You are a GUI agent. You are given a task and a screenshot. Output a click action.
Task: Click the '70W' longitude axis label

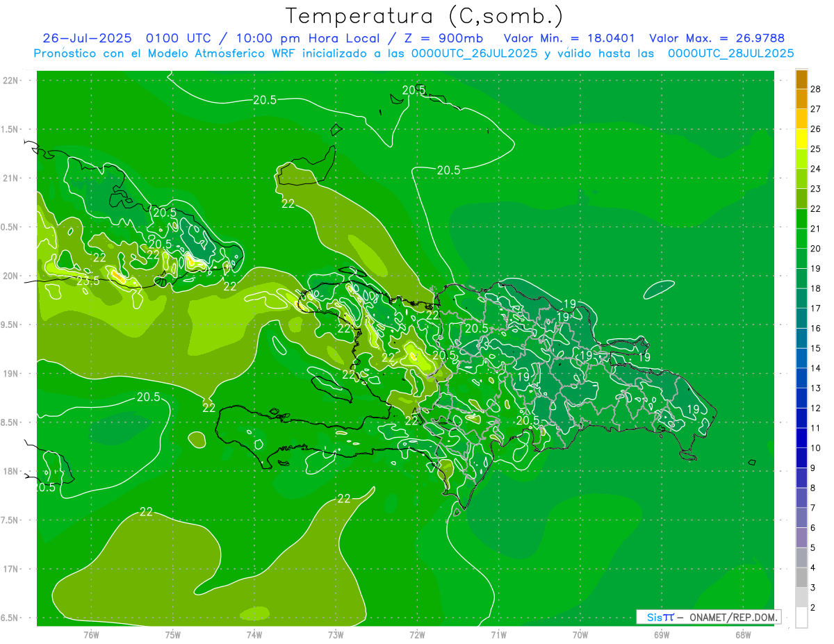pyautogui.click(x=580, y=634)
